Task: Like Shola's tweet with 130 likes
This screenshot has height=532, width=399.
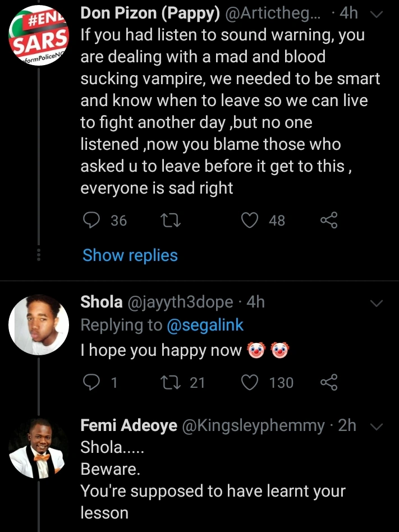Action: tap(249, 383)
